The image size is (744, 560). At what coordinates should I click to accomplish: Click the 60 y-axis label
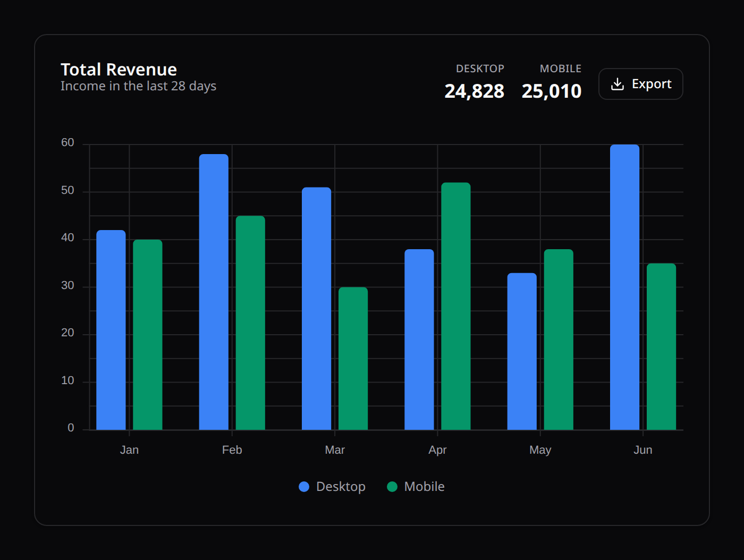click(67, 142)
